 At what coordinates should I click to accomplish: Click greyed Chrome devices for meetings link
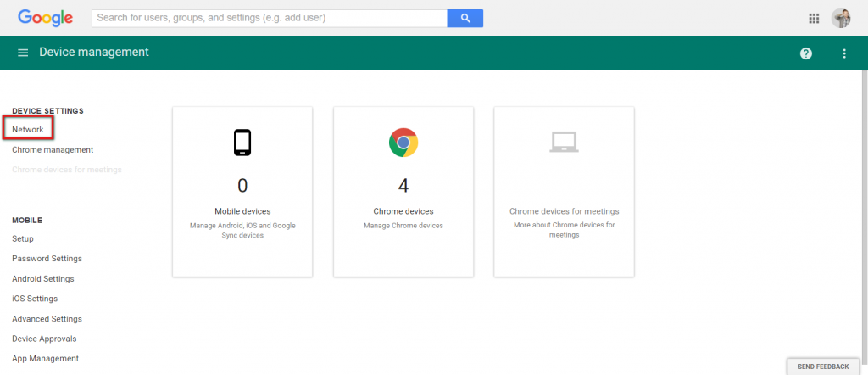point(66,170)
